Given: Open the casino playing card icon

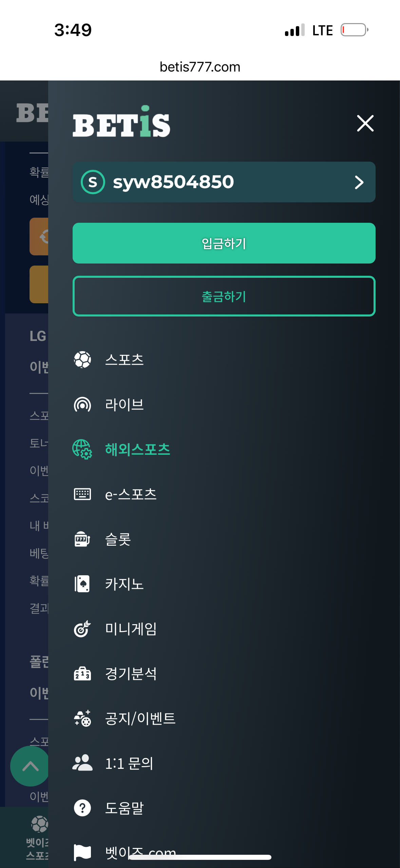Looking at the screenshot, I should (x=82, y=584).
